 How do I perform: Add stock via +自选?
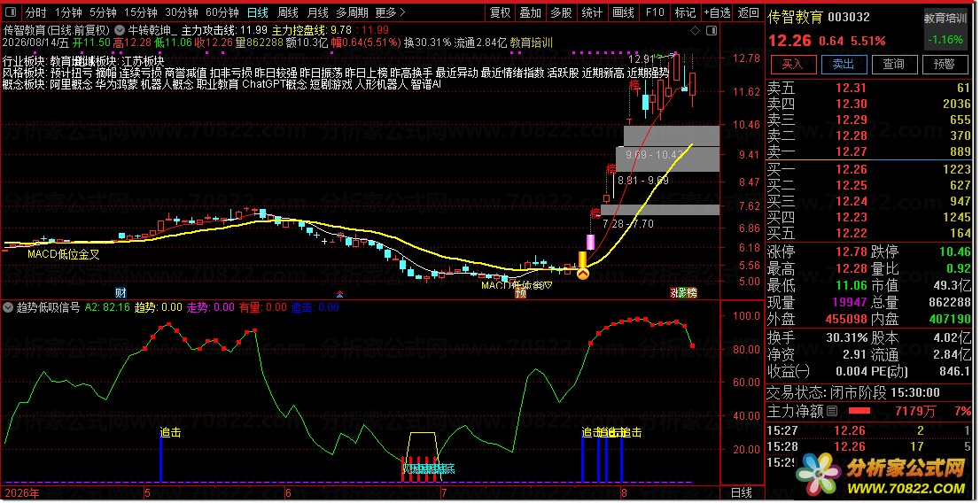[x=717, y=12]
